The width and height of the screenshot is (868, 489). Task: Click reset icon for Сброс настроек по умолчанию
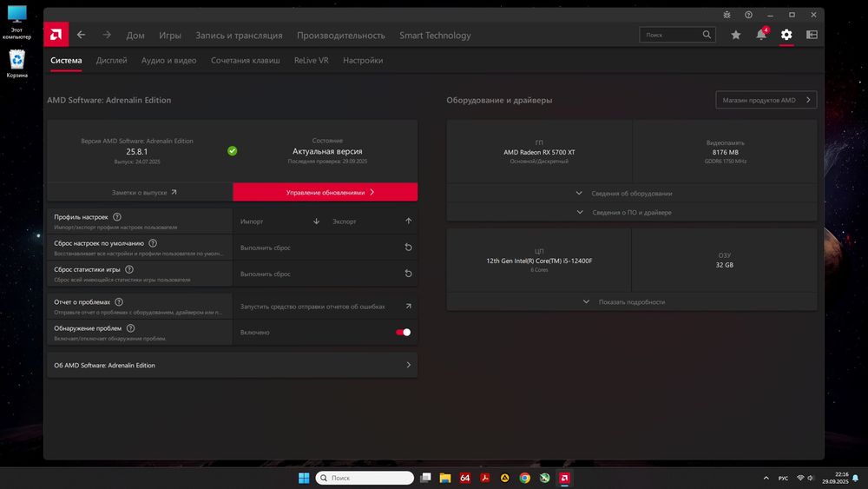pos(408,248)
